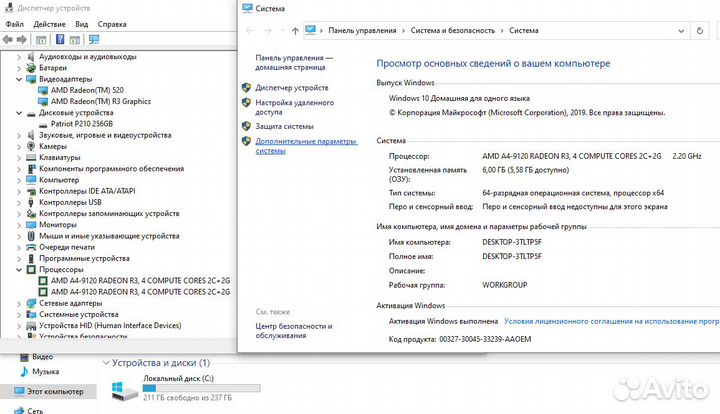720x414 pixels.
Task: Open the address bar history dropdown
Action: pos(681,31)
